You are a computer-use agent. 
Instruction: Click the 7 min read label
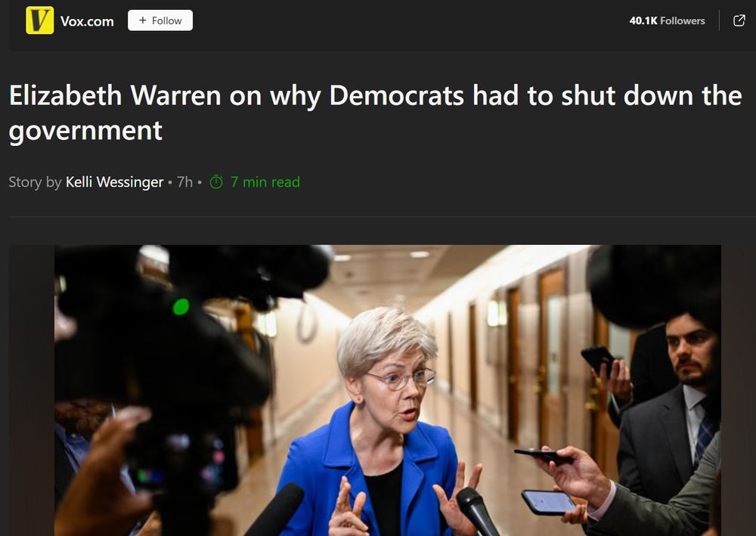[x=265, y=181]
